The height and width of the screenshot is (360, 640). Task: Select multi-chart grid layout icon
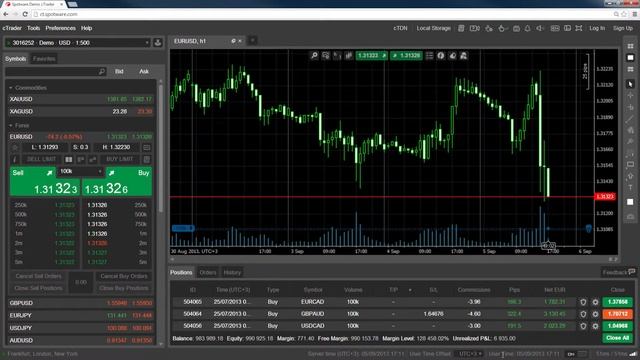[x=630, y=46]
